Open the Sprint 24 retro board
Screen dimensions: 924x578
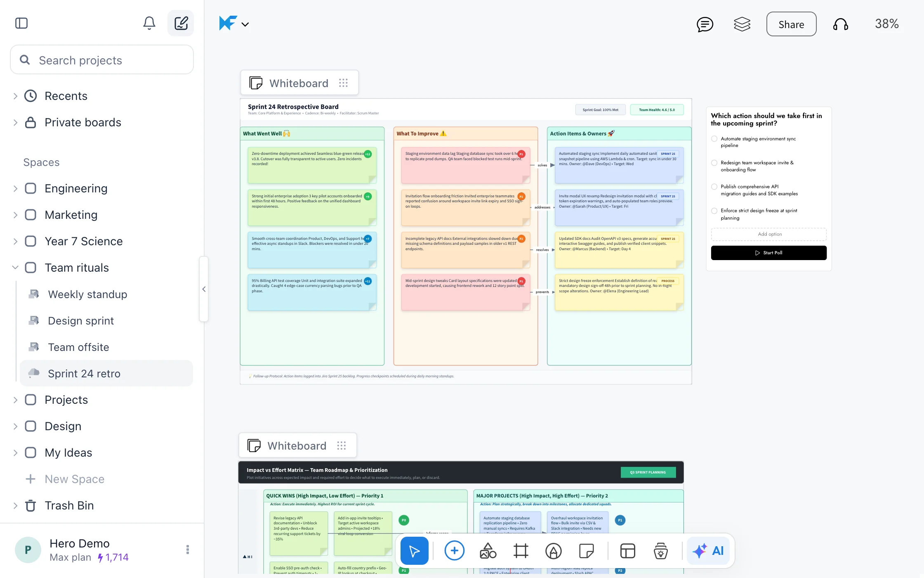click(106, 374)
